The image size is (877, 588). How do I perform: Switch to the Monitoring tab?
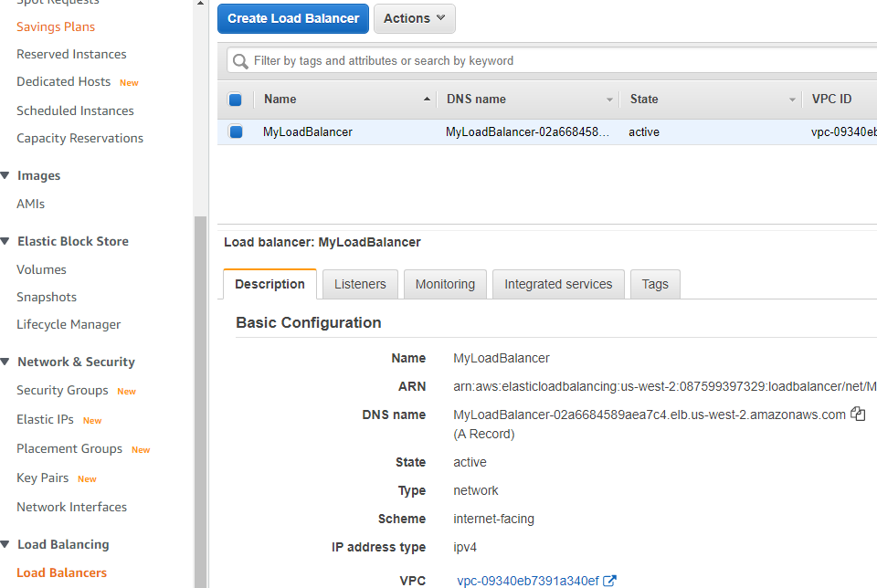(445, 284)
